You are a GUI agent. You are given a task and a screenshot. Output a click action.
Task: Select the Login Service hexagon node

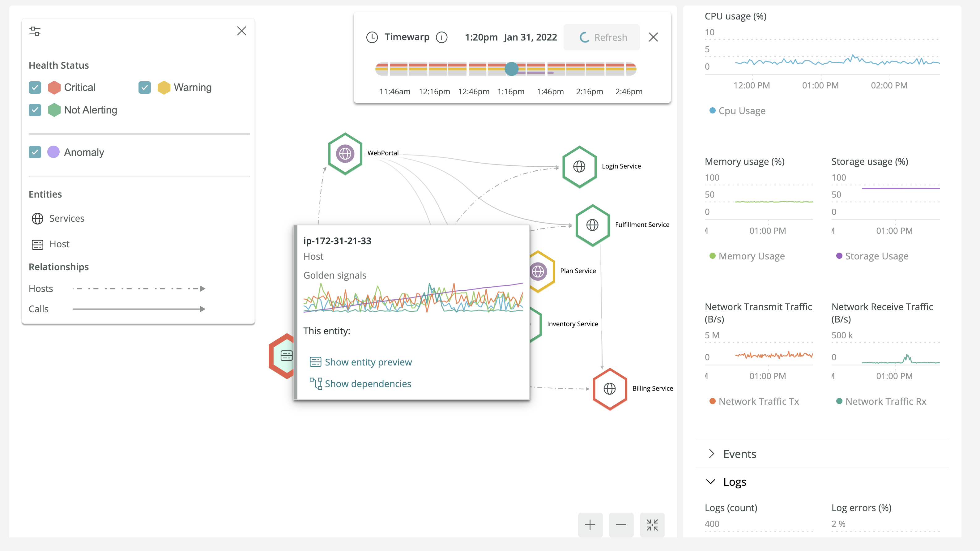pyautogui.click(x=579, y=167)
